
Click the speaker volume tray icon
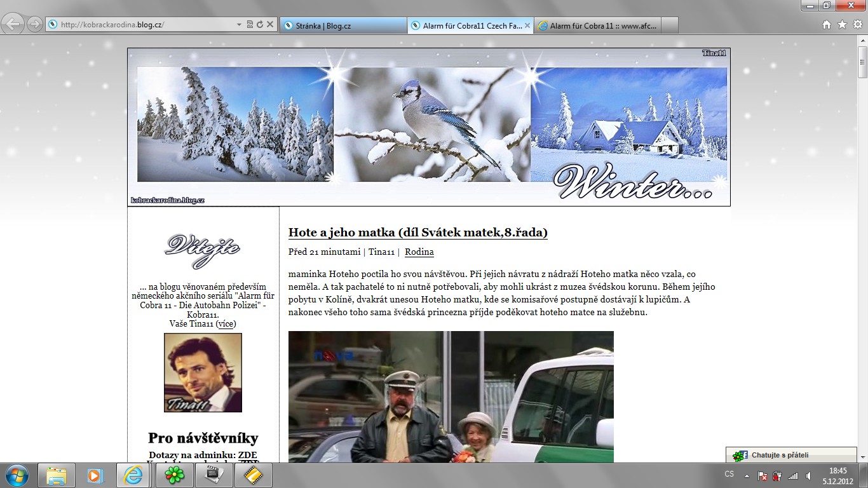tap(808, 475)
